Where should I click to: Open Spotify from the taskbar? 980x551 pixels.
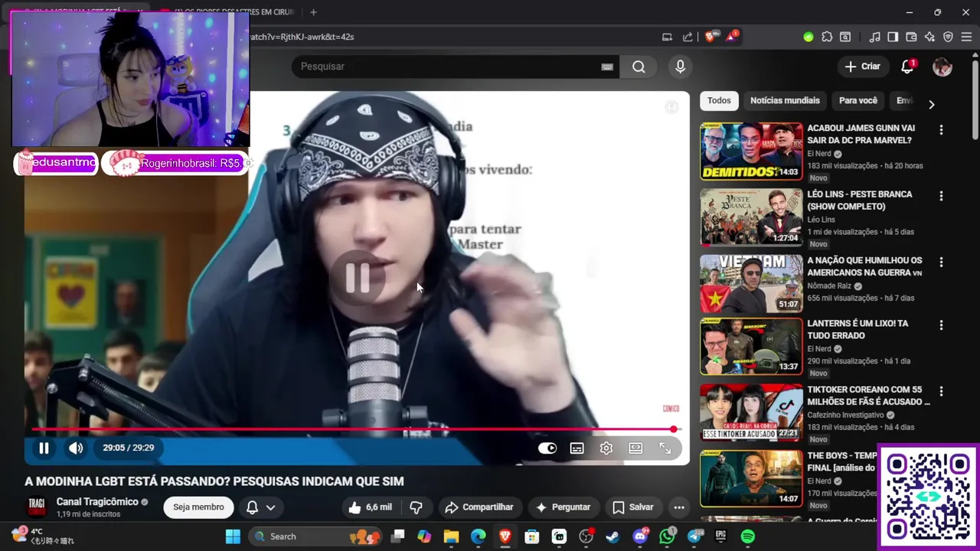tap(748, 536)
